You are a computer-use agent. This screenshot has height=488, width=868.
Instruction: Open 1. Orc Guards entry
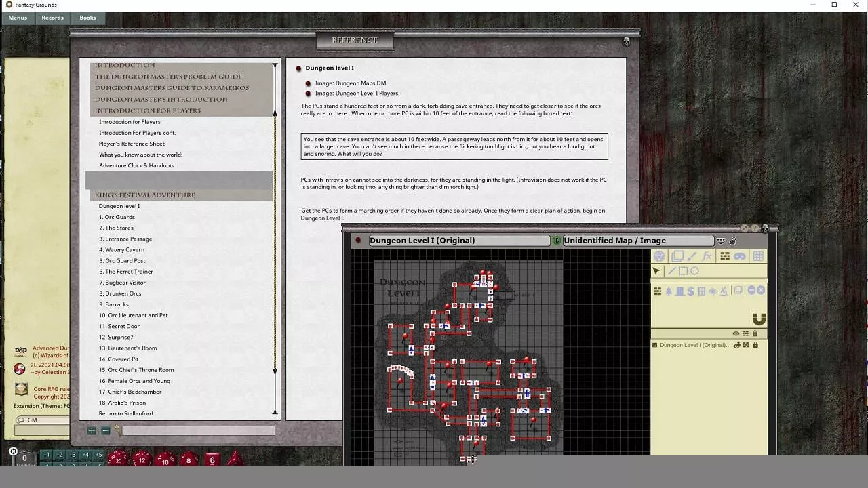click(x=117, y=217)
